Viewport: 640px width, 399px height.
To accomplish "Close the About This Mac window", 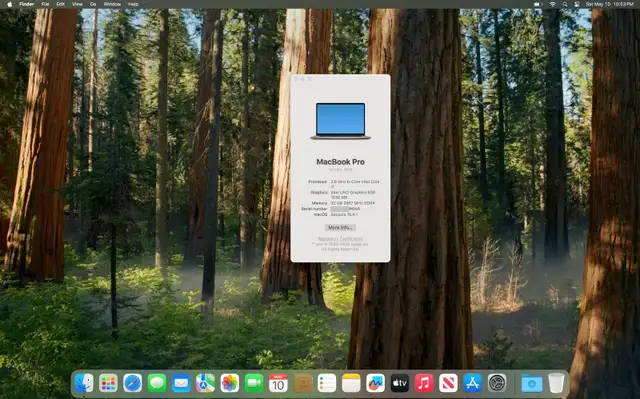I will 296,79.
